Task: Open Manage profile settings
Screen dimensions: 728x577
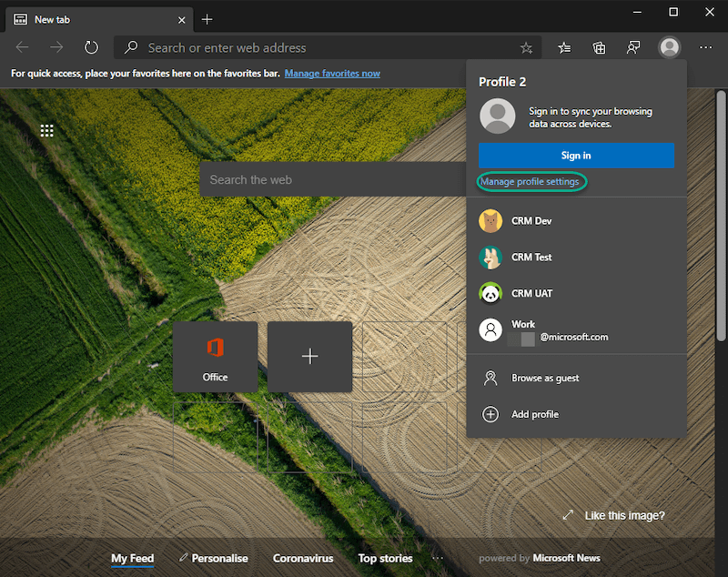Action: (531, 181)
